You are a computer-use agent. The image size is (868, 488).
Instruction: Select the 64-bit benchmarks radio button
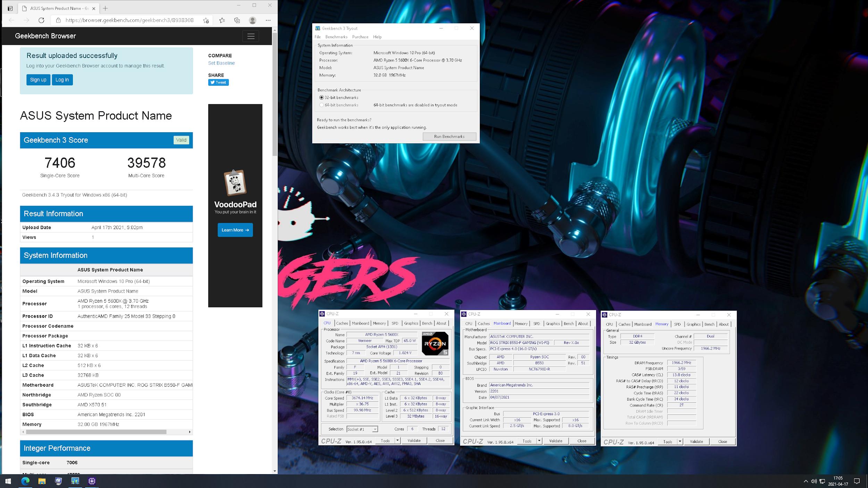(x=322, y=105)
